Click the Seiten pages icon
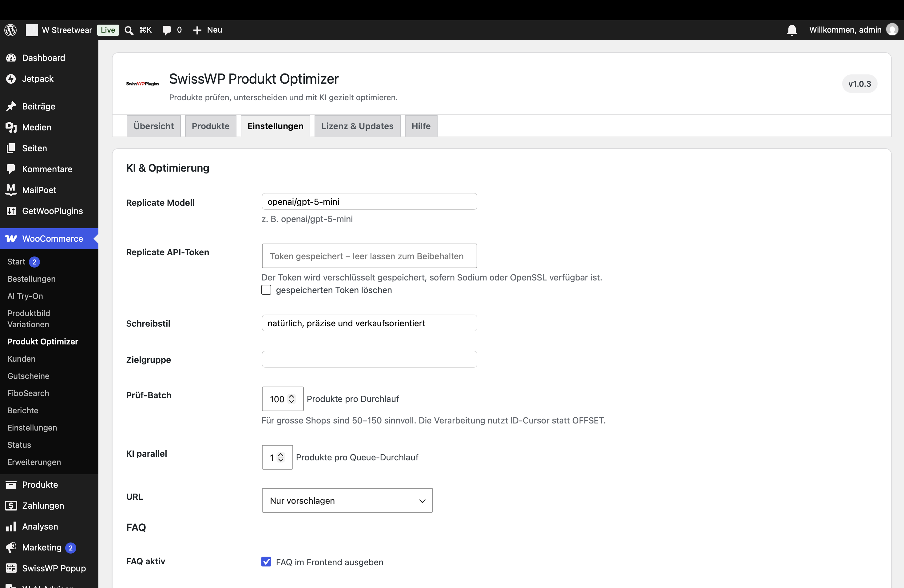 tap(11, 148)
